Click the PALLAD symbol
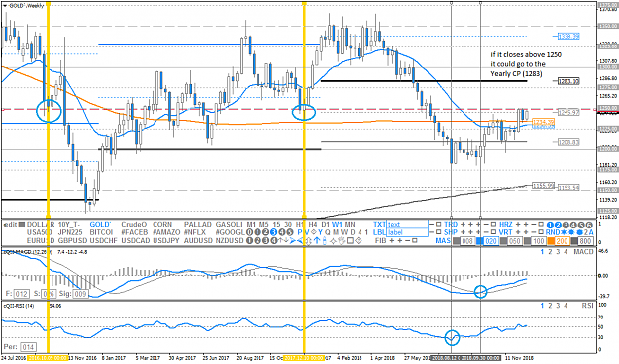 click(x=198, y=224)
